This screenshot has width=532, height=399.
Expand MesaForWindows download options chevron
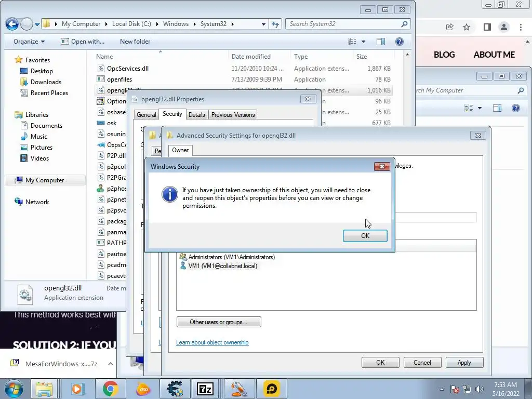pyautogui.click(x=111, y=364)
